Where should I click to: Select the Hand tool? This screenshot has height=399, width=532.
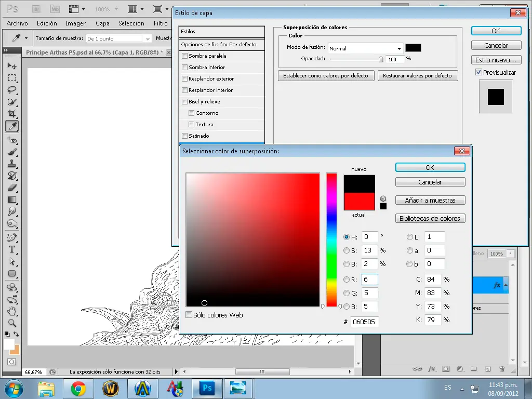12,311
